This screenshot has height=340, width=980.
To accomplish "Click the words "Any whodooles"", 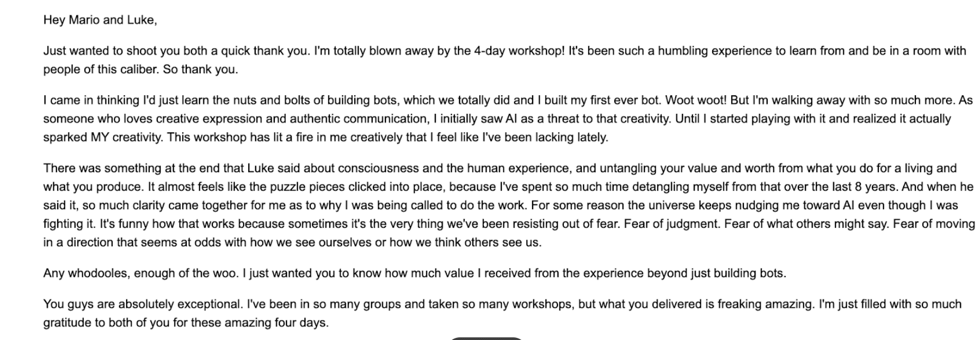I will click(x=85, y=273).
